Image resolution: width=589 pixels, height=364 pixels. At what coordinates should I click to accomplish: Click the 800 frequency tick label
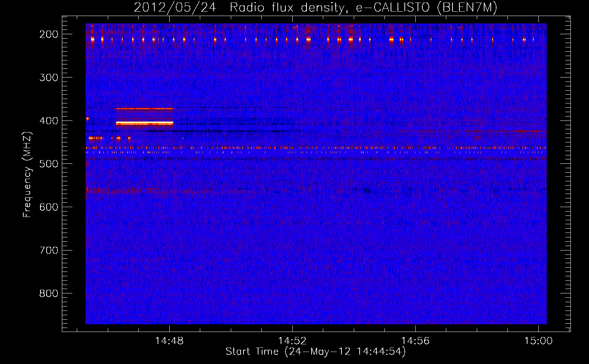click(x=48, y=293)
